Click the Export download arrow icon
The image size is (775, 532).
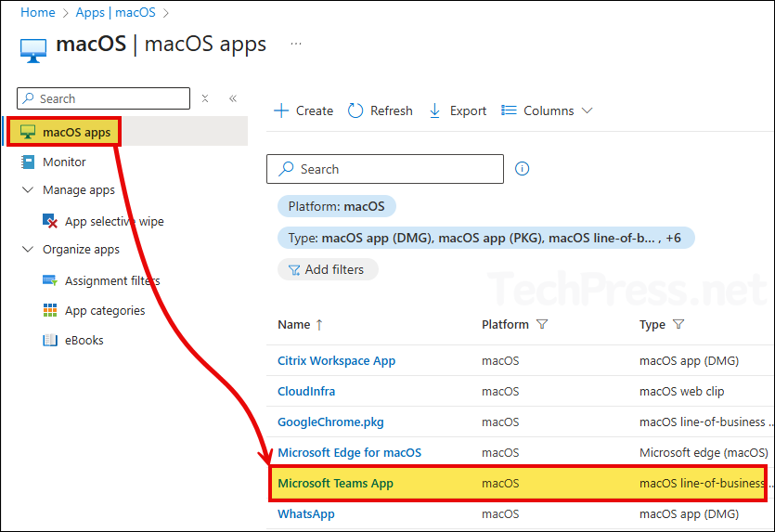click(434, 110)
